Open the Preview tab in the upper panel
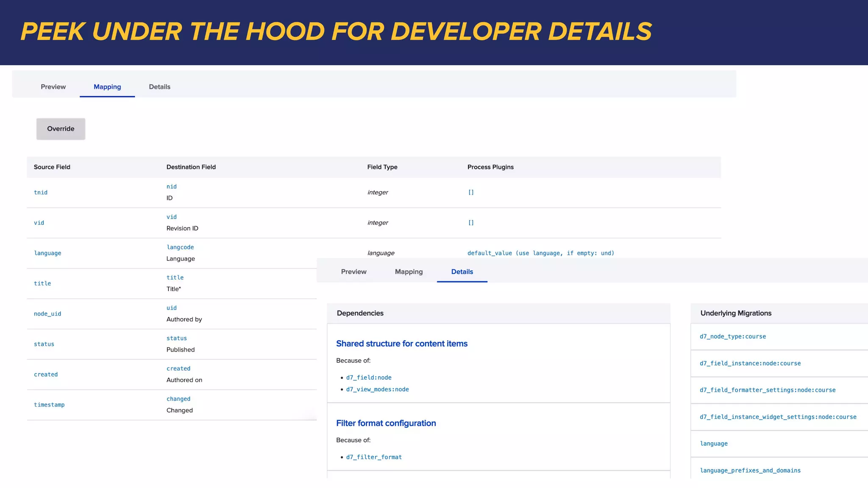The height and width of the screenshot is (488, 868). [53, 87]
